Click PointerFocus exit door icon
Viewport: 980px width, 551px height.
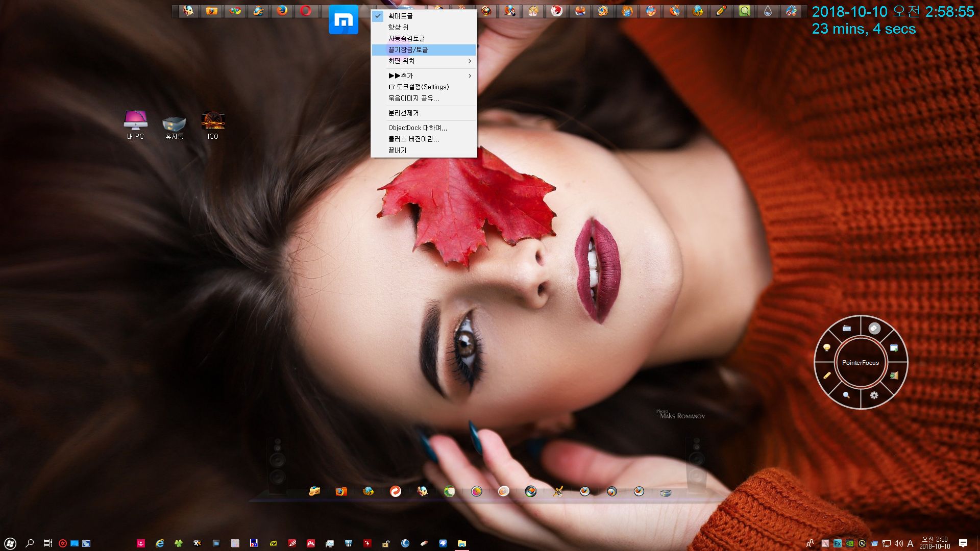click(894, 375)
